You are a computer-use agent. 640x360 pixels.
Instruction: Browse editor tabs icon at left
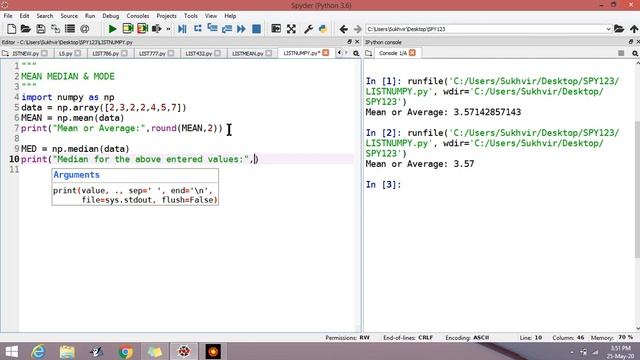point(5,53)
